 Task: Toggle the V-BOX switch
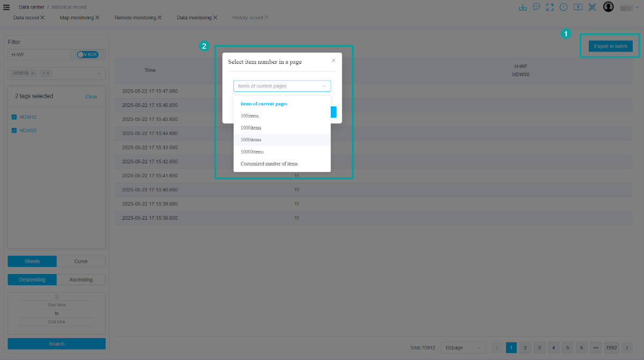[87, 54]
